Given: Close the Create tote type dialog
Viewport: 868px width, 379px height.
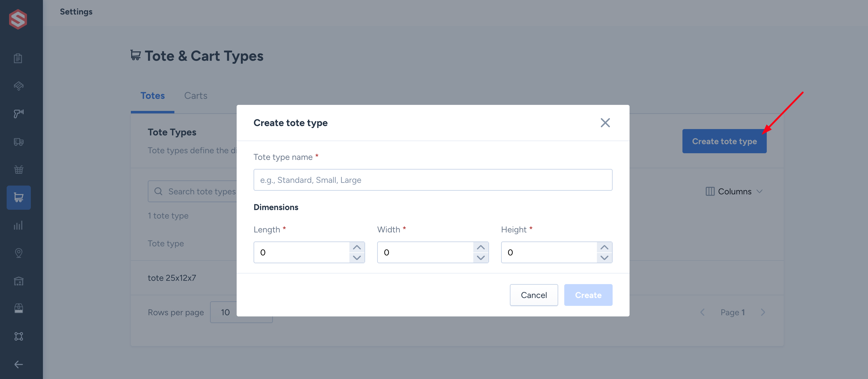Looking at the screenshot, I should click(x=605, y=123).
